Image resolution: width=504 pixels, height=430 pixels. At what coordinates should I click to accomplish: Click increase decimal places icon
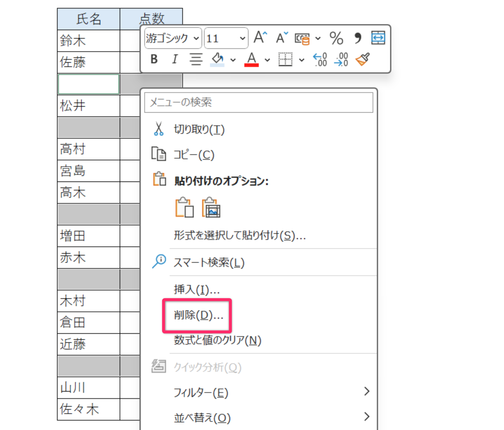320,59
